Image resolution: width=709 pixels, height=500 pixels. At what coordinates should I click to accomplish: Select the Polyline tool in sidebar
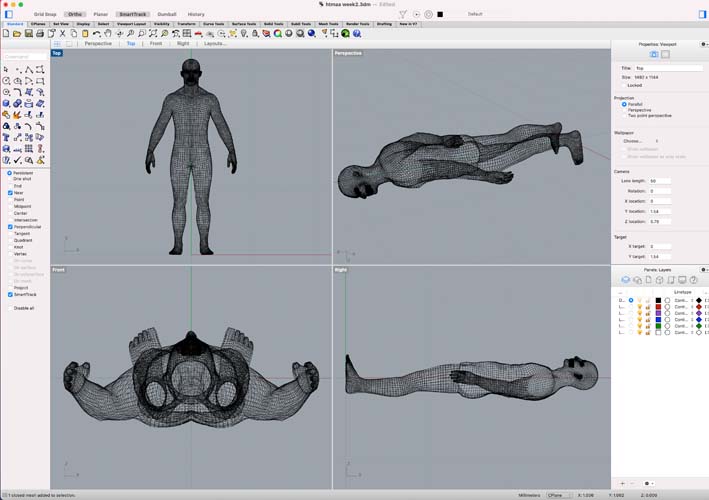click(29, 69)
